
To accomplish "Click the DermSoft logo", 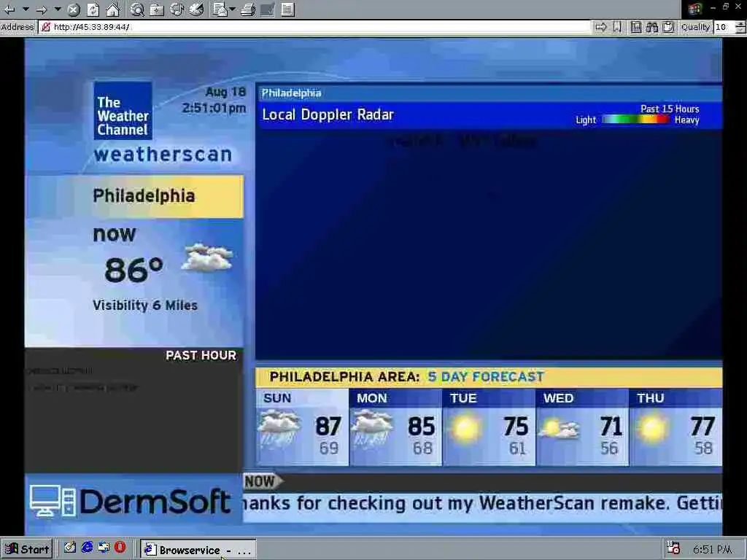I will [130, 502].
